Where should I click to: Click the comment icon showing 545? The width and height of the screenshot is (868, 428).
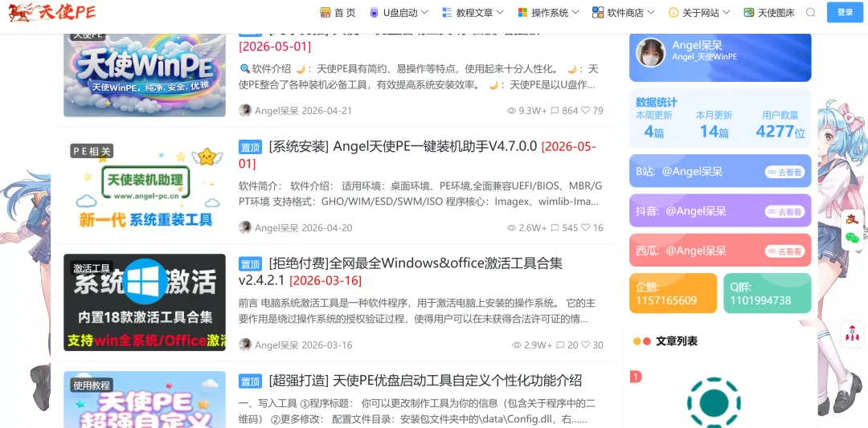555,228
